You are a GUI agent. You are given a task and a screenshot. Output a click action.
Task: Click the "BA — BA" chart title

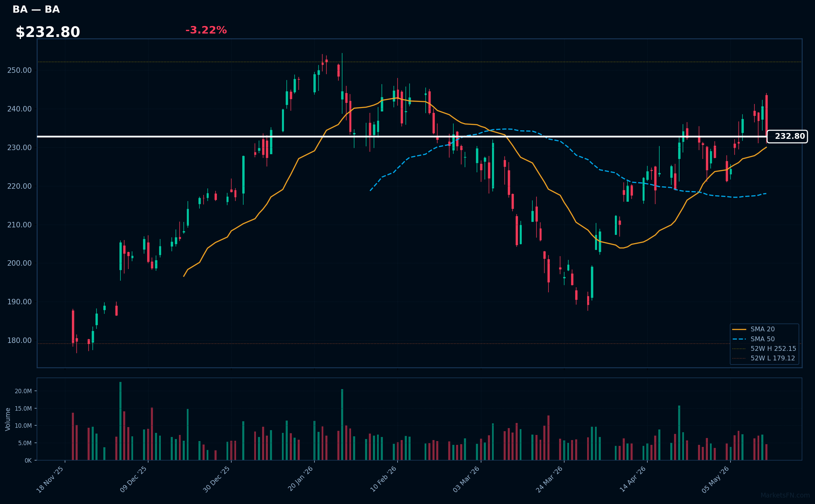[36, 10]
